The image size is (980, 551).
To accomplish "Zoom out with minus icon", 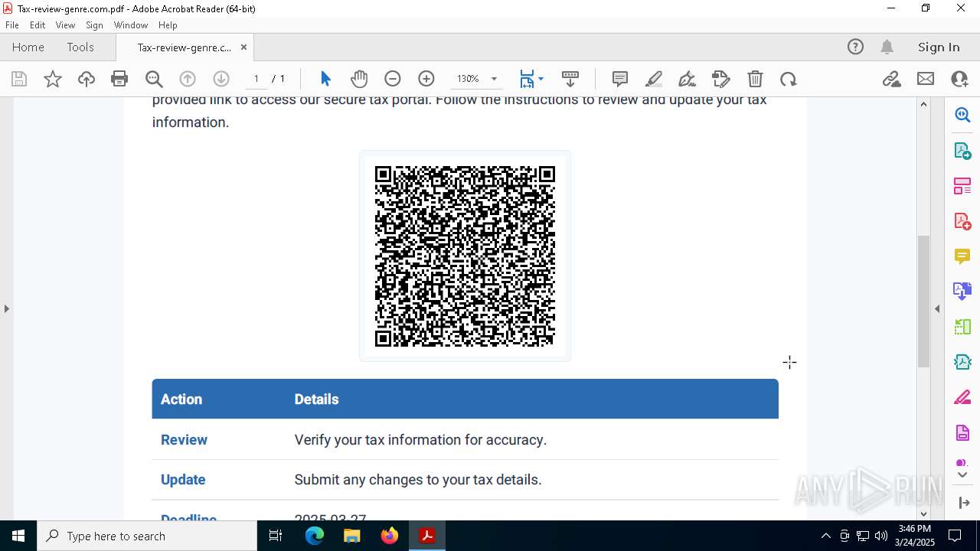I will tap(393, 79).
